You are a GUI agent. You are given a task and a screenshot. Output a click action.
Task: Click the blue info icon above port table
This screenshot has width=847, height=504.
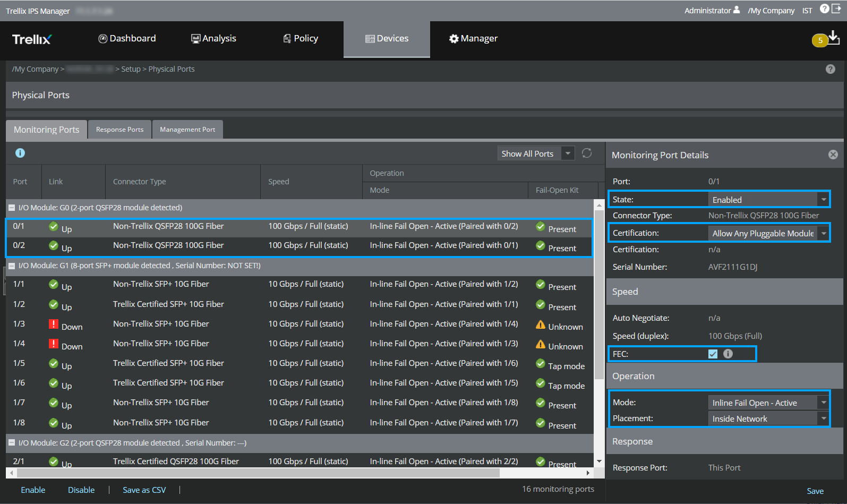pyautogui.click(x=20, y=153)
